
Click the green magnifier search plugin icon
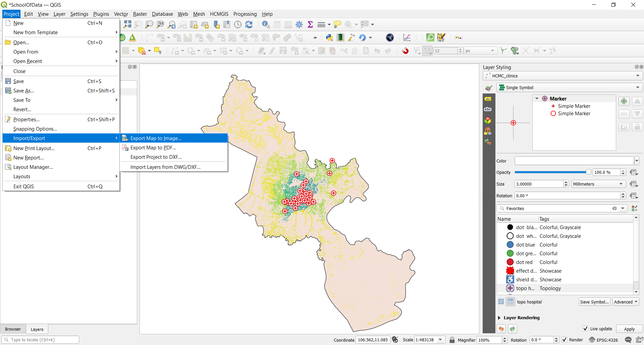tap(430, 38)
